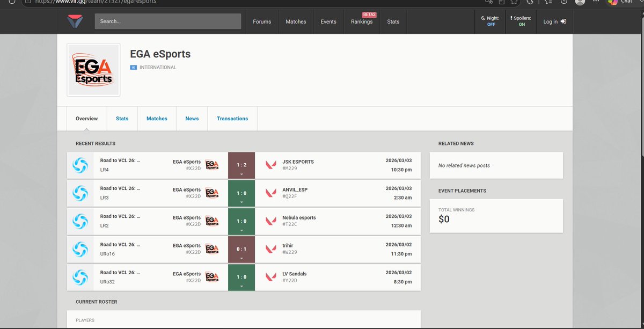Image resolution: width=644 pixels, height=329 pixels.
Task: Open Stats in the top navbar
Action: click(393, 21)
